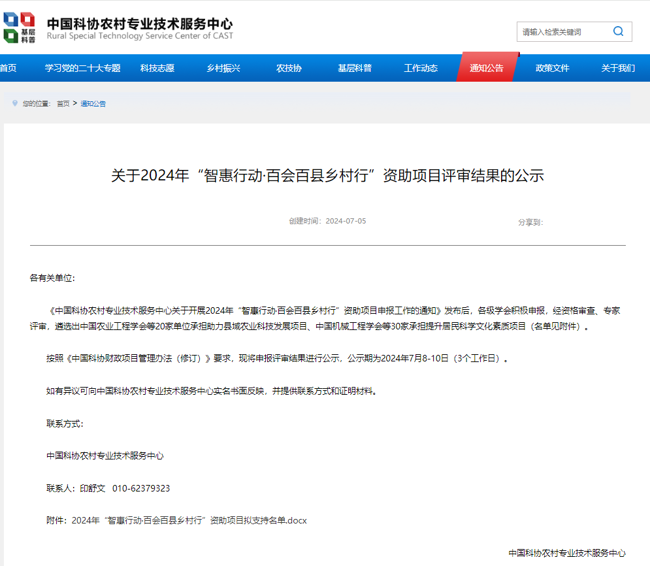Go to 关于我们 page
Image resolution: width=650 pixels, height=566 pixels.
click(x=617, y=68)
